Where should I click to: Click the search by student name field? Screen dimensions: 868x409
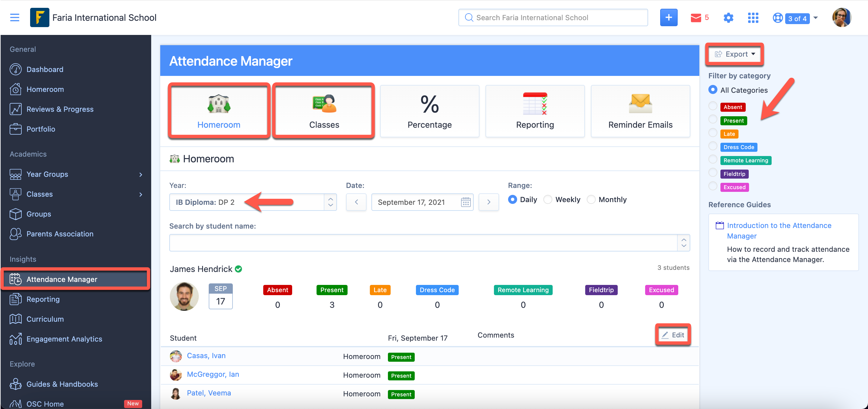tap(423, 242)
